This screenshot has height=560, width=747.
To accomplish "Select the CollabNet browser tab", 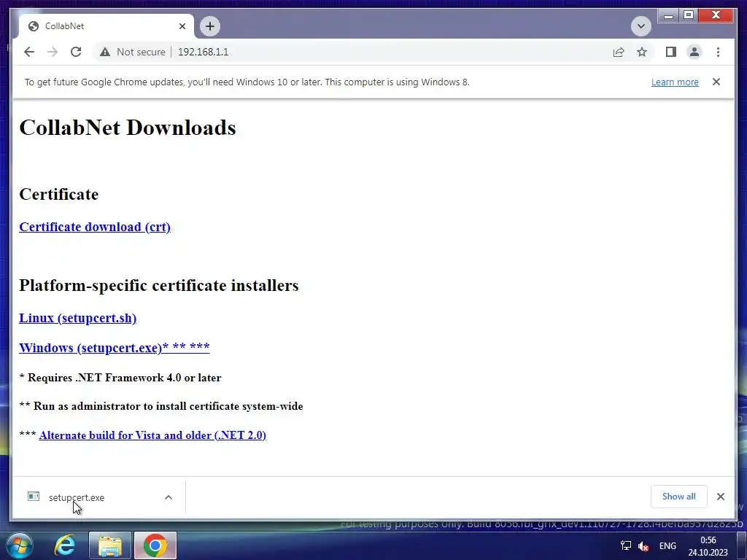I will (x=107, y=26).
